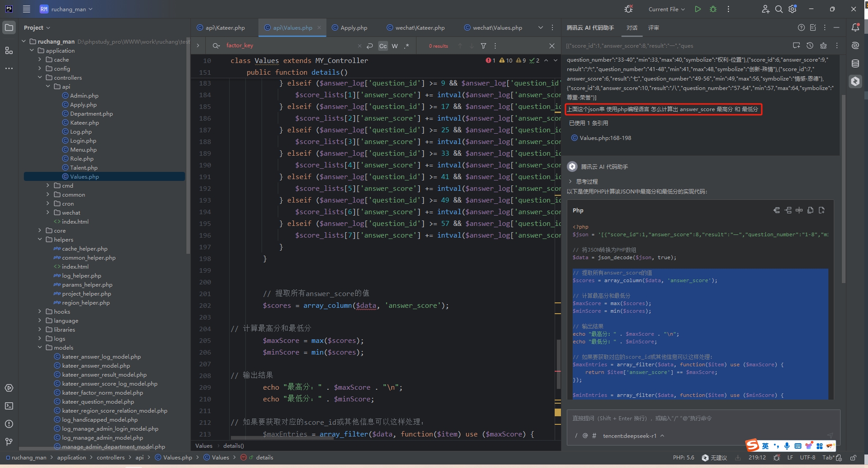
Task: Show hidden editor tabs dropdown
Action: point(540,27)
